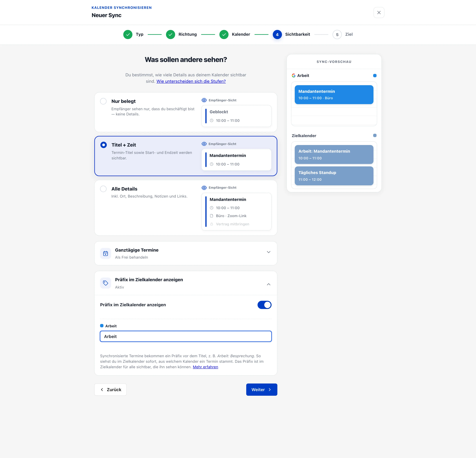Select the current Sichtbarkeit step 4

291,35
